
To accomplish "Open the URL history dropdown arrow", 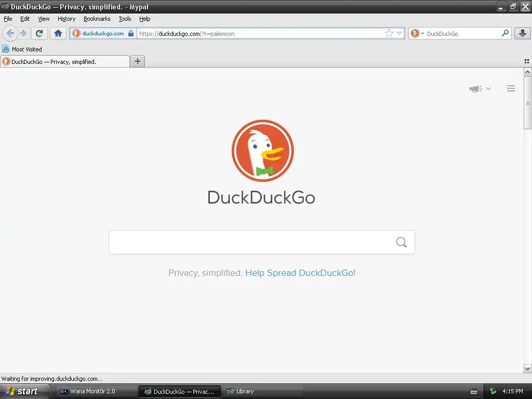I will point(400,33).
